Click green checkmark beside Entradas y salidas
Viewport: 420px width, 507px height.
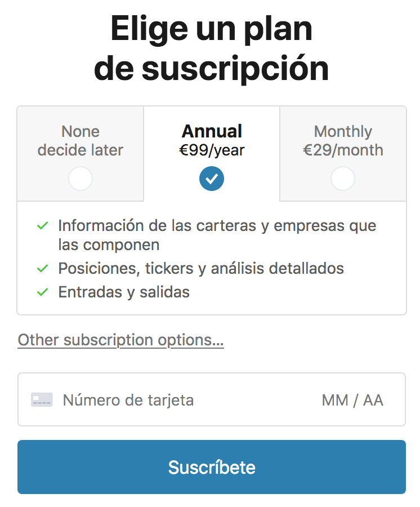point(42,292)
